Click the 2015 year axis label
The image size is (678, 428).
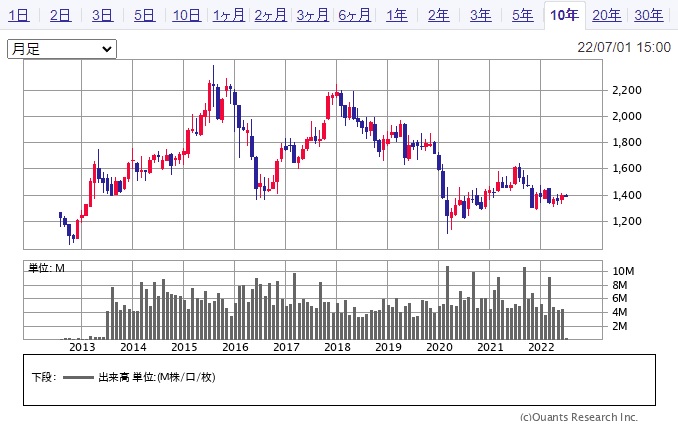184,347
